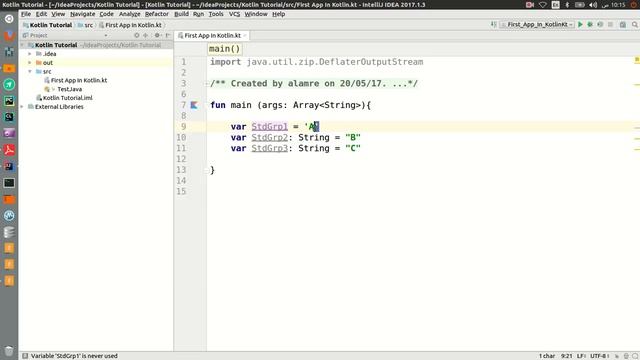Image resolution: width=640 pixels, height=360 pixels.
Task: Open the Edit menu
Action: pos(41,14)
